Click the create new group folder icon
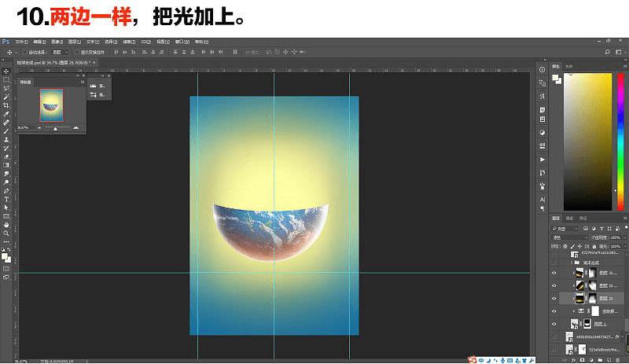 (600, 360)
